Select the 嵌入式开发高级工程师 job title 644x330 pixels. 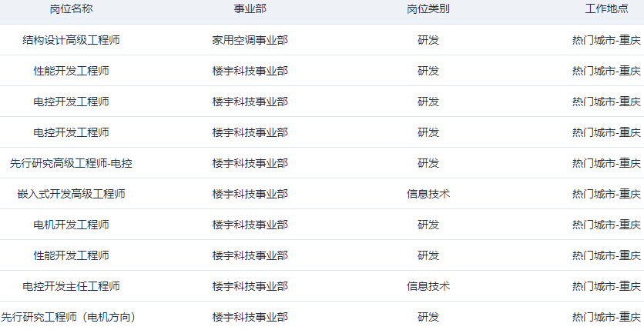[71, 194]
